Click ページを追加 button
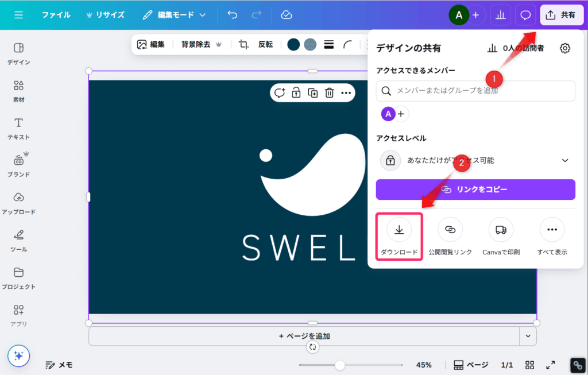This screenshot has height=375, width=588. (304, 336)
